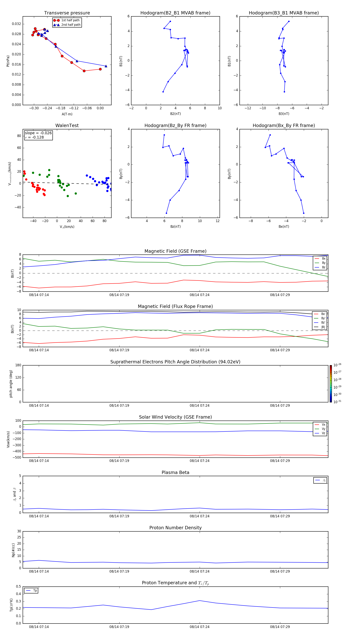Click the "Pt(nPa)" y-axis label

click(8, 61)
